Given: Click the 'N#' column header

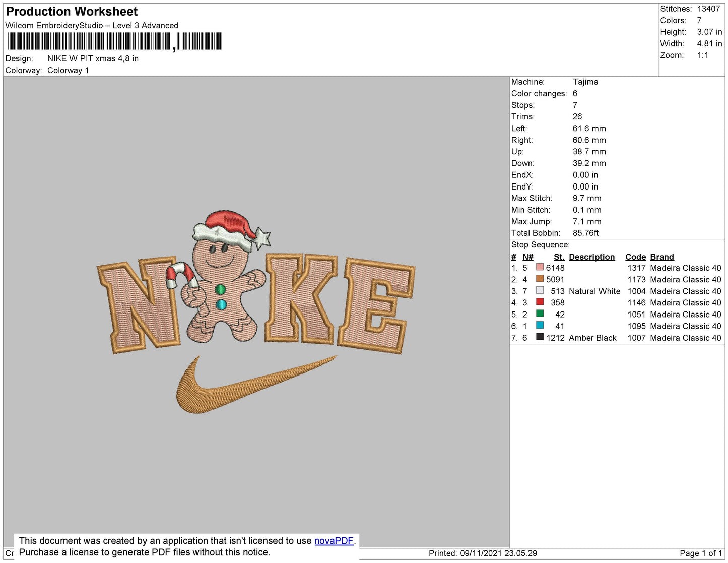Looking at the screenshot, I should point(527,257).
